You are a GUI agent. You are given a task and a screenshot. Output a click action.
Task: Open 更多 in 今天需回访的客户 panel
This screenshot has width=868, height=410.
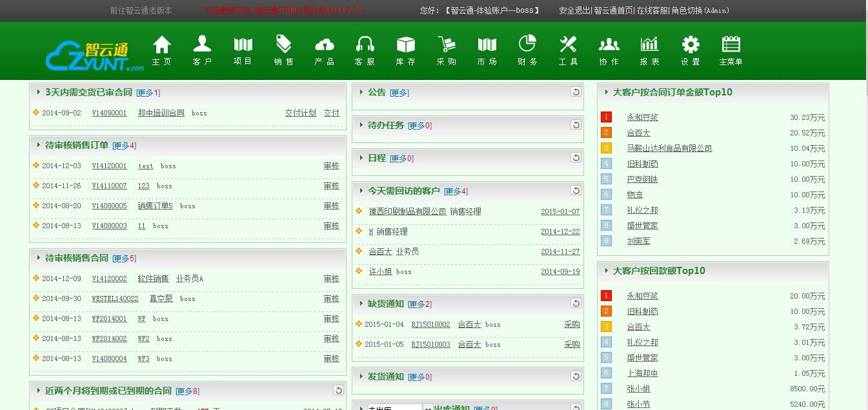pos(456,191)
